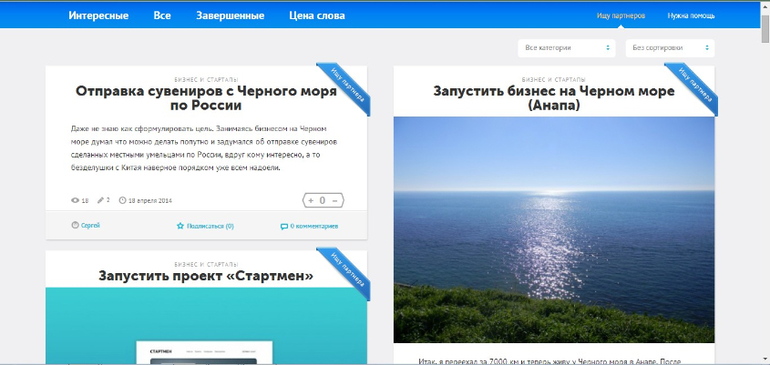The image size is (770, 365).
Task: Expand the Все категории dropdown
Action: pos(566,48)
